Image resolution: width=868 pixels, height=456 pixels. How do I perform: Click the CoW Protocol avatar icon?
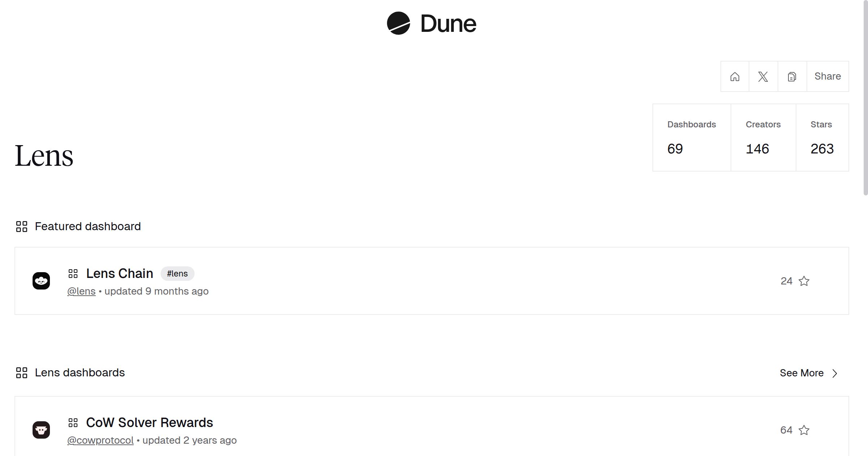point(41,430)
